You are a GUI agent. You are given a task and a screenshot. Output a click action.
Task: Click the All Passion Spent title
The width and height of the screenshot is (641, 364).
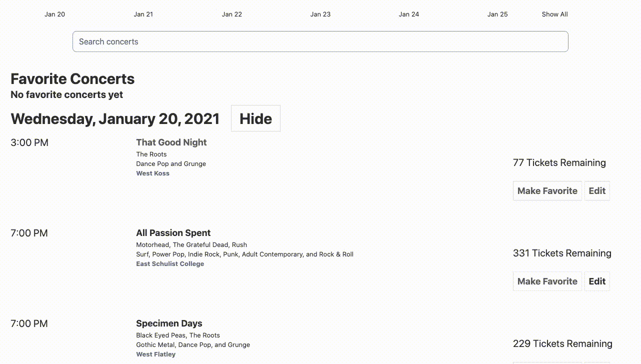point(173,233)
